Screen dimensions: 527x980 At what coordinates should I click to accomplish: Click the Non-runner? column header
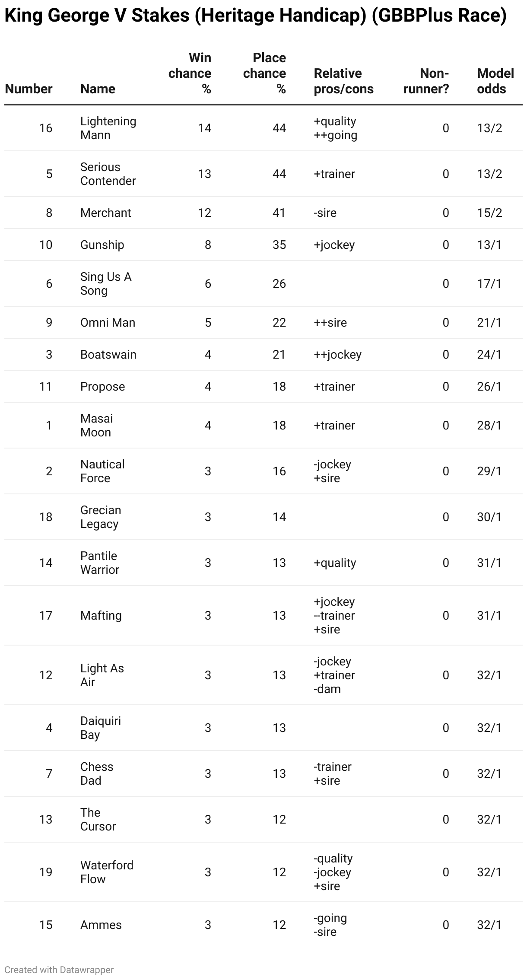(x=425, y=81)
